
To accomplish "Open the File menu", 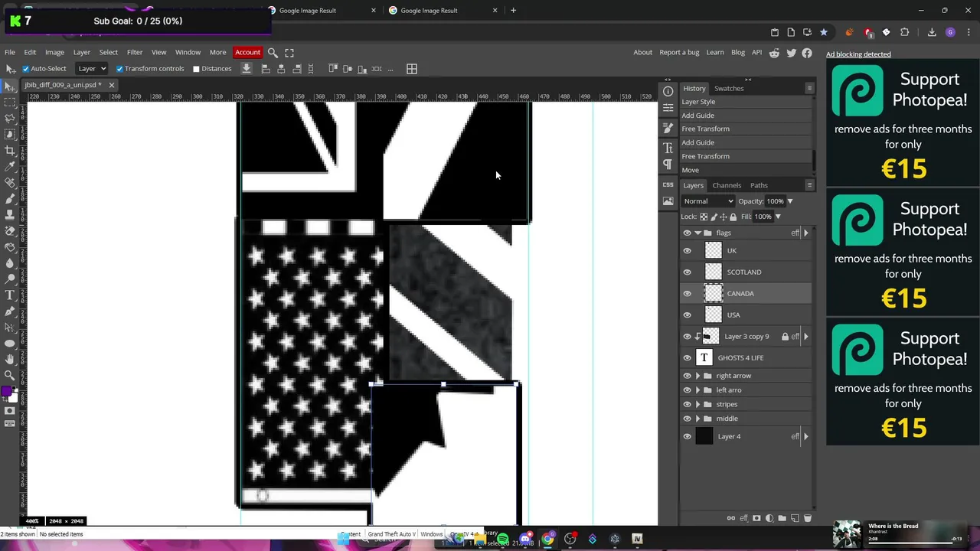I will click(10, 52).
